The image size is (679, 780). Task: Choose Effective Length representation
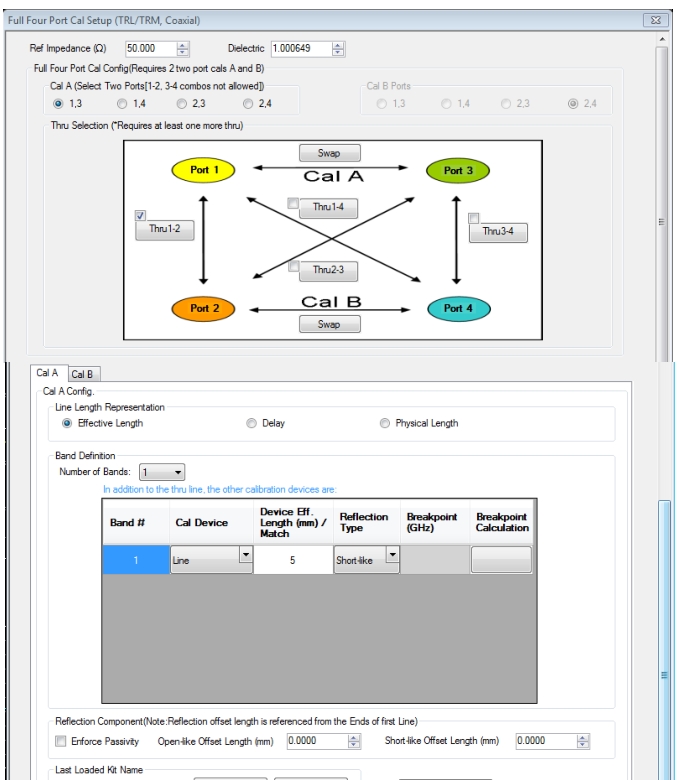67,423
